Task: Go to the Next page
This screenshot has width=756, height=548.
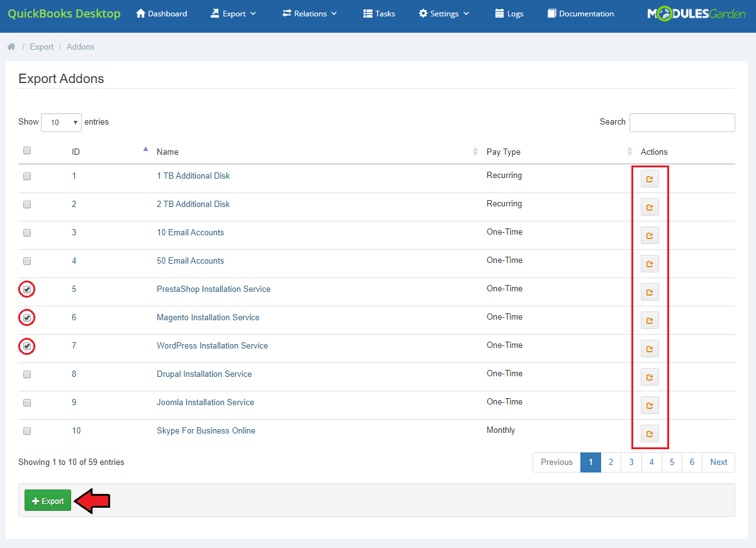Action: (x=718, y=462)
